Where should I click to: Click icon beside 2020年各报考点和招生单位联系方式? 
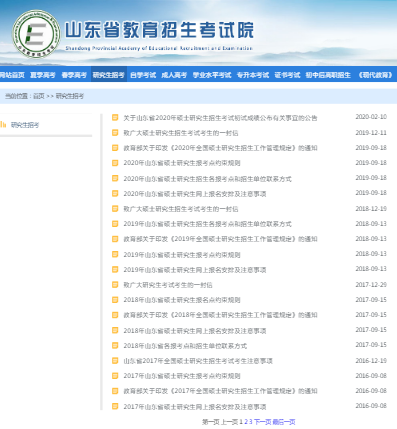click(x=115, y=178)
